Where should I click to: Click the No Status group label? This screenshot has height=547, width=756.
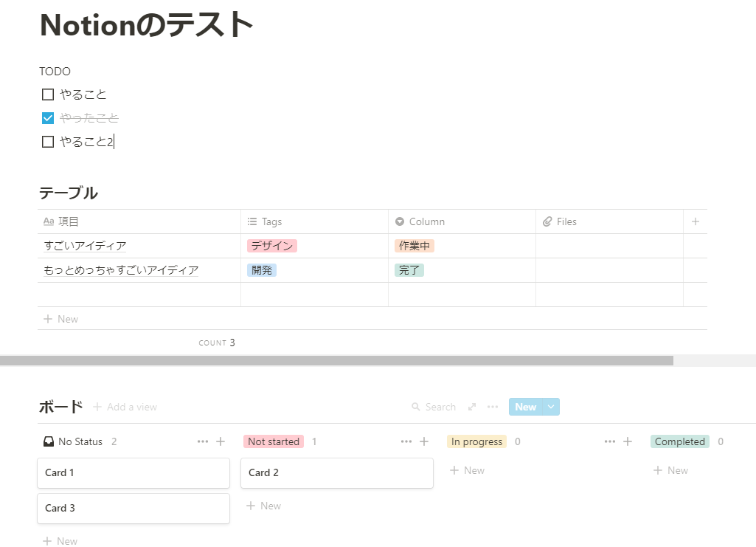tap(73, 441)
